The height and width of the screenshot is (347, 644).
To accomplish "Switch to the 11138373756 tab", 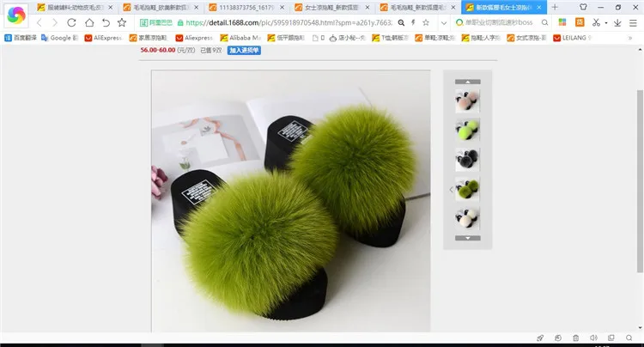I will point(246,8).
